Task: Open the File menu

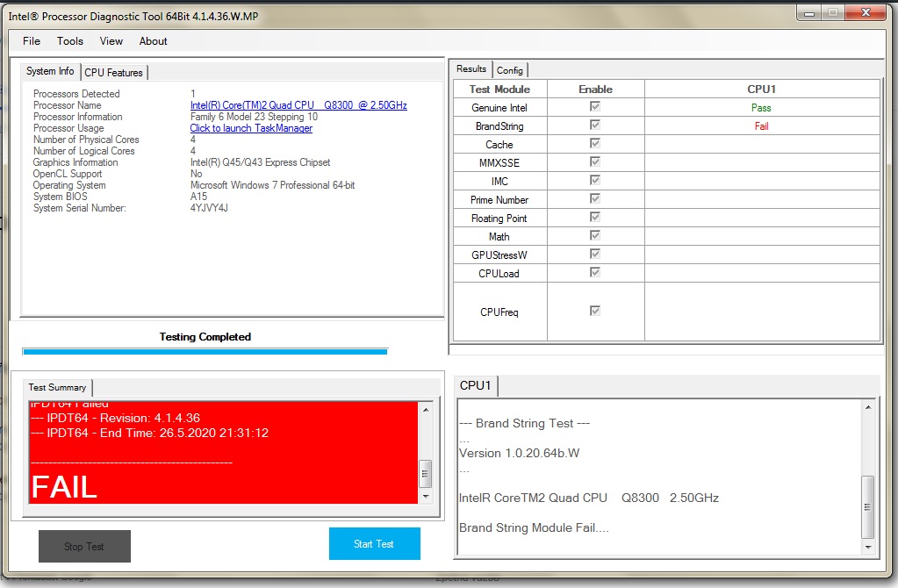Action: [x=32, y=41]
